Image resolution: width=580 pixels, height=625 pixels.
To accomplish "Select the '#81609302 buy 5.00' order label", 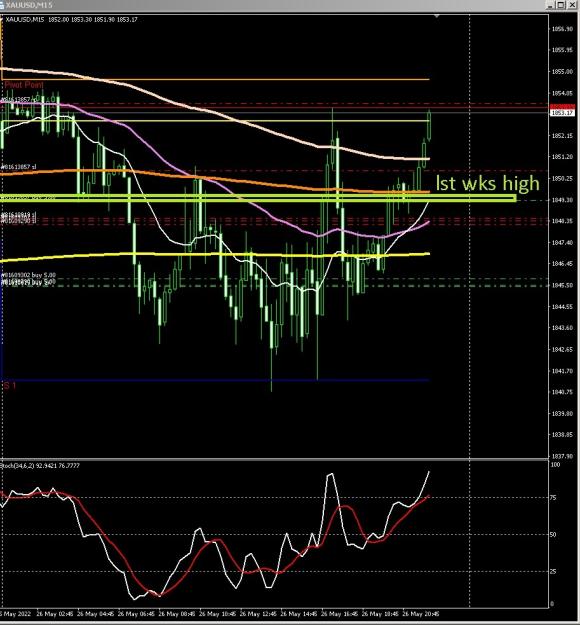I will click(29, 275).
